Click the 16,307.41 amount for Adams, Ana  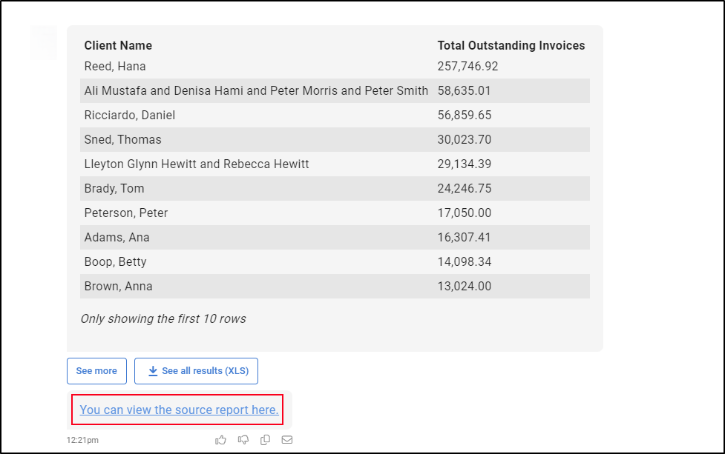click(x=464, y=238)
